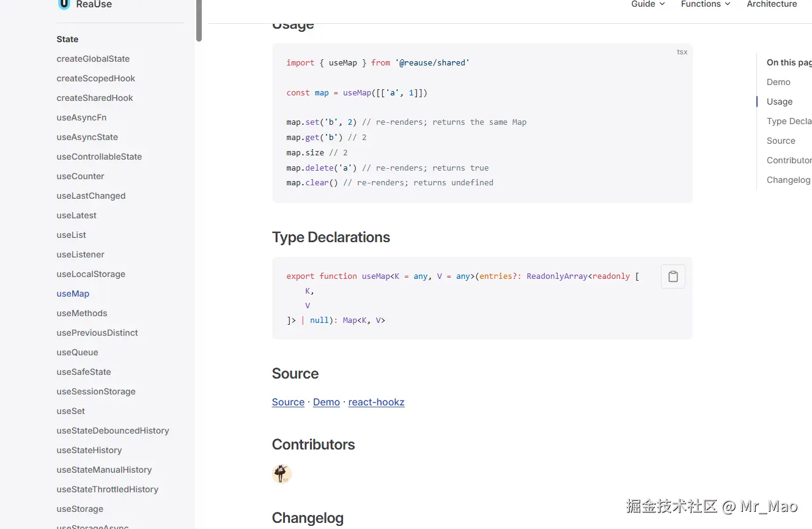The width and height of the screenshot is (812, 529).
Task: Open useListener in sidebar
Action: click(81, 254)
